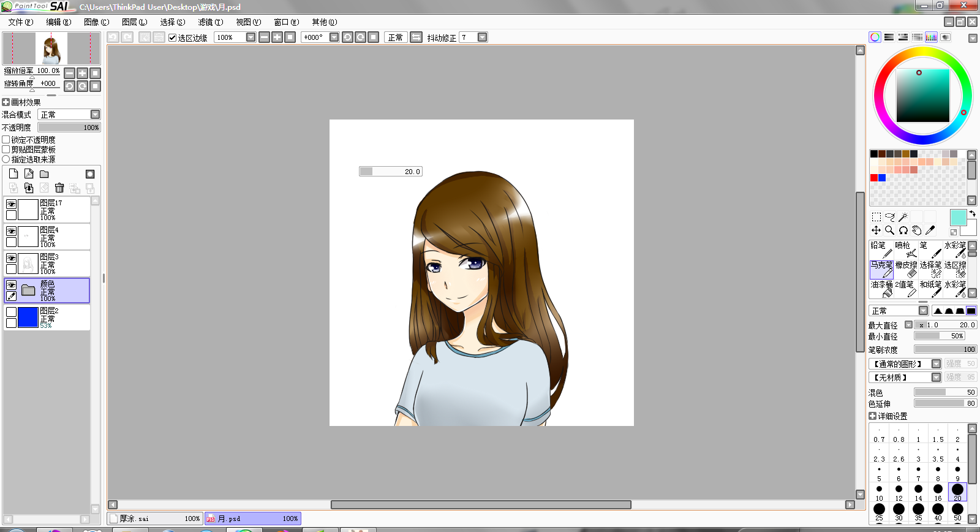Image resolution: width=980 pixels, height=532 pixels.
Task: Toggle the swatches panel button
Action: pyautogui.click(x=931, y=37)
